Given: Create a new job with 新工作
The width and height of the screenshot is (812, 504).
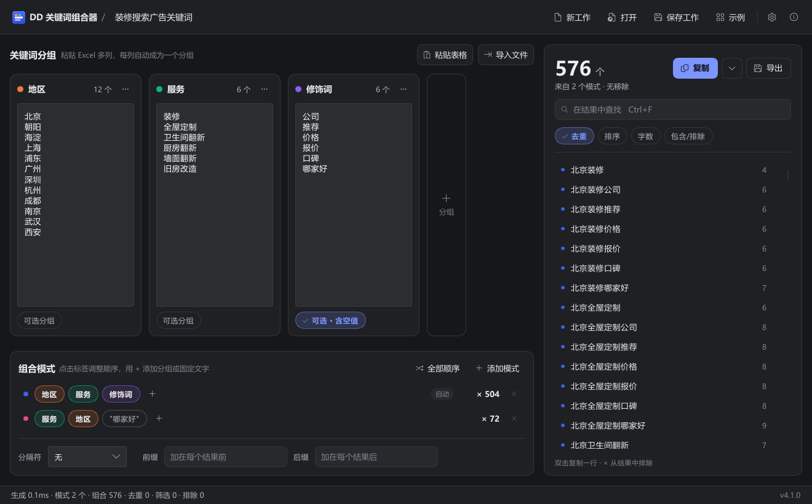Looking at the screenshot, I should [x=572, y=17].
